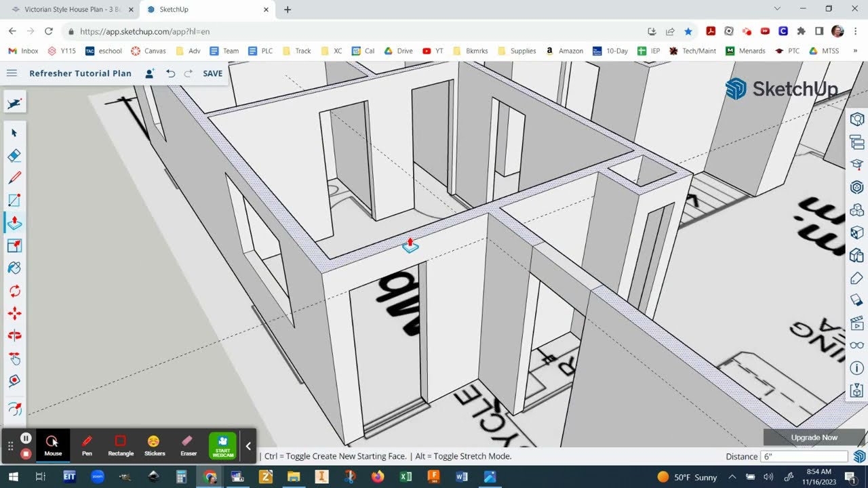Open the SketchUp hamburger menu

point(12,73)
